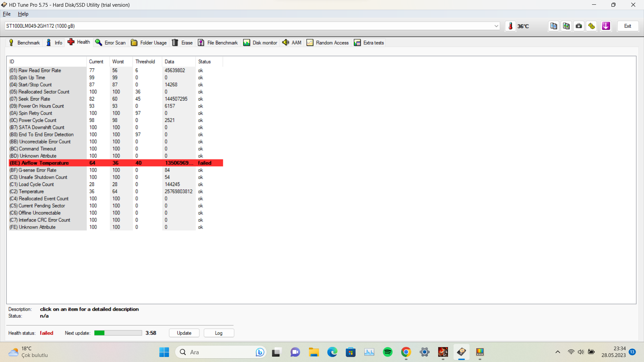Expand the ST1000LM049 drive selection dropdown

point(496,26)
